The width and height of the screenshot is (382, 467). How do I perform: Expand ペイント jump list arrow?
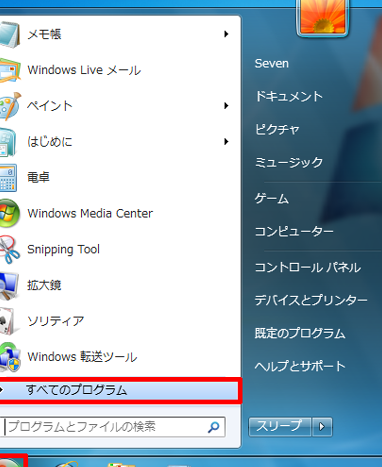click(x=226, y=106)
